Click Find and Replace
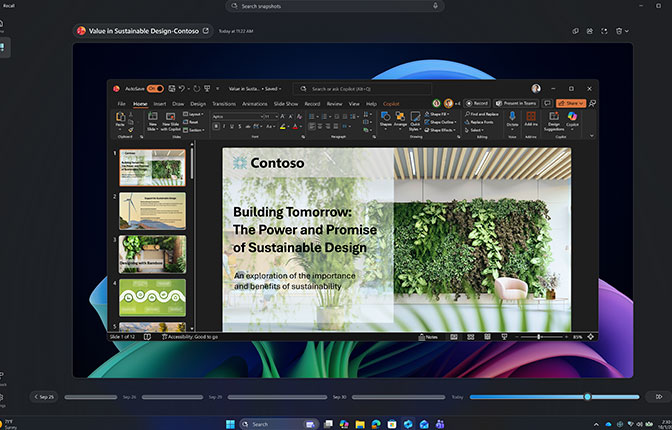The height and width of the screenshot is (430, 672). click(x=482, y=114)
